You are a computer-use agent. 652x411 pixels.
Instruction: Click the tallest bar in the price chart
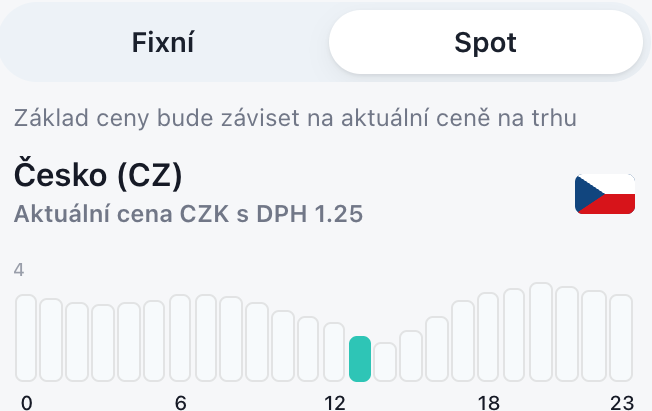[541, 332]
